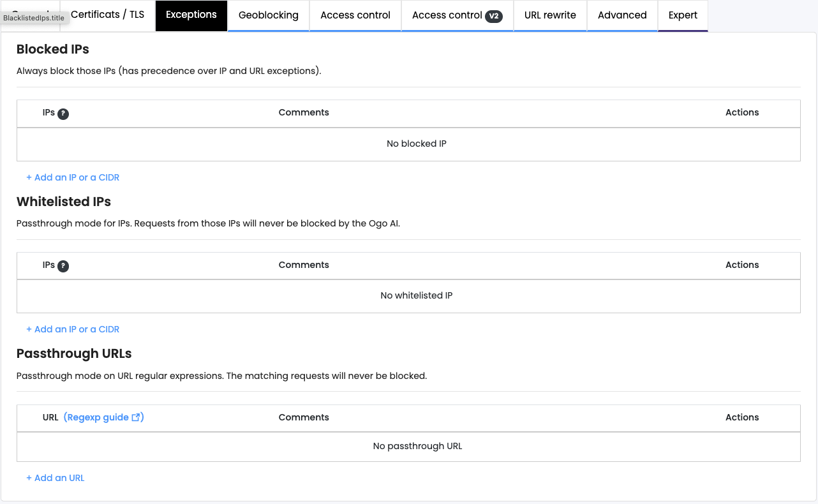This screenshot has height=504, width=818.
Task: Click Comments column header in Whitelisted IPs table
Action: pyautogui.click(x=304, y=265)
